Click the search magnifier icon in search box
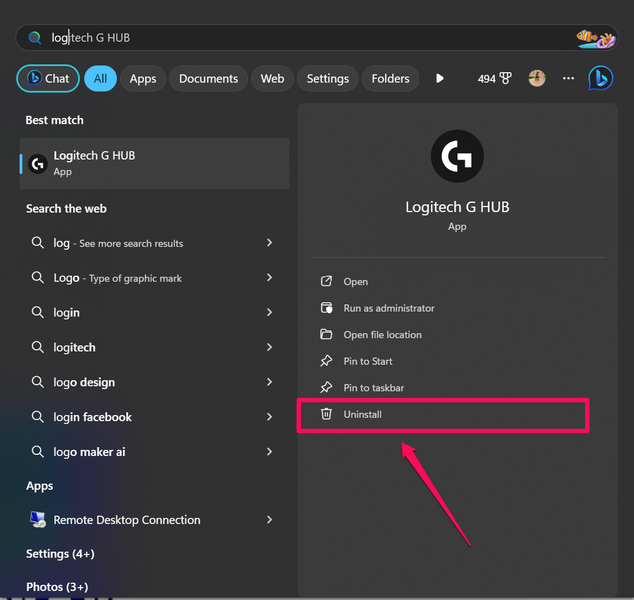 [35, 38]
